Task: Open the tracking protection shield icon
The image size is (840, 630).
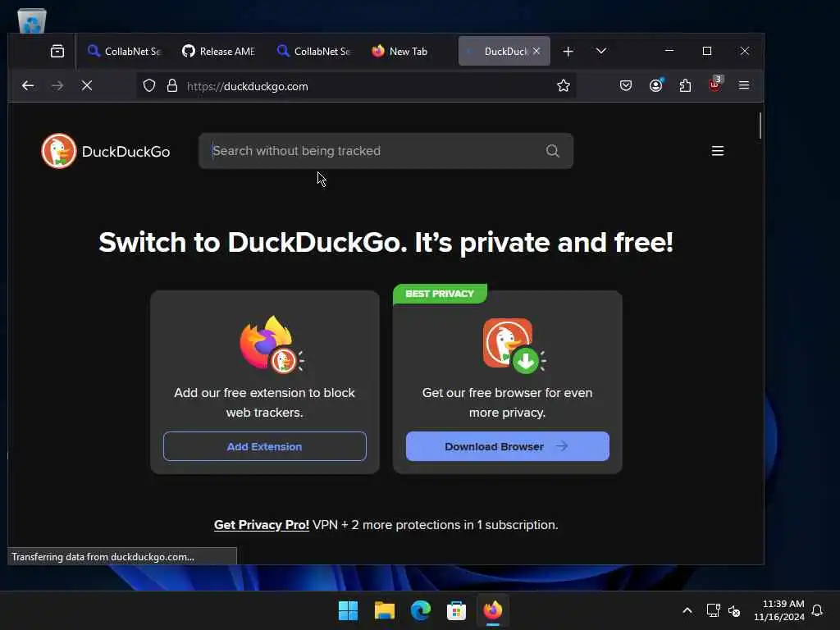Action: (x=149, y=85)
